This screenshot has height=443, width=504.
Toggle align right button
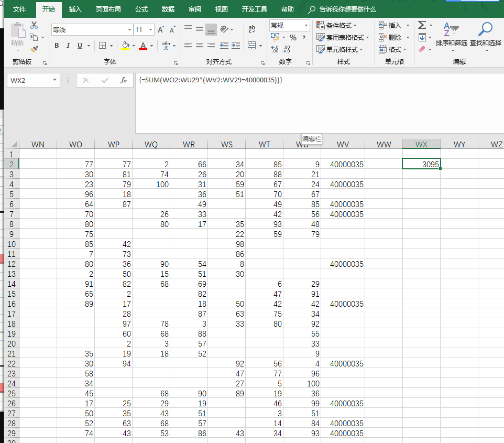coord(211,46)
